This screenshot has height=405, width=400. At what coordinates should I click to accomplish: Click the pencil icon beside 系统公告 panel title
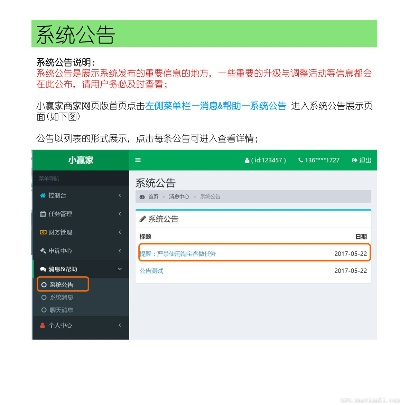143,219
